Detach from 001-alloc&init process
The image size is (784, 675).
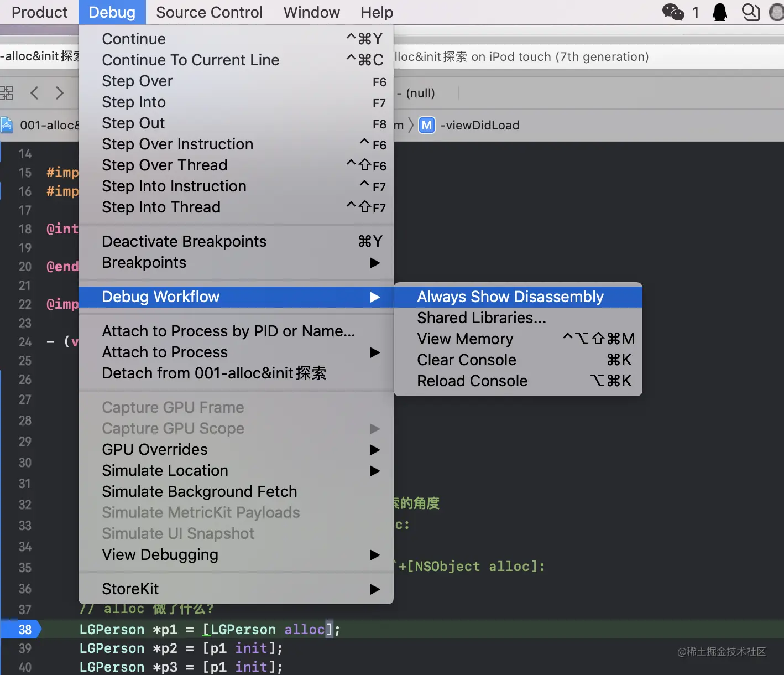[x=236, y=373]
